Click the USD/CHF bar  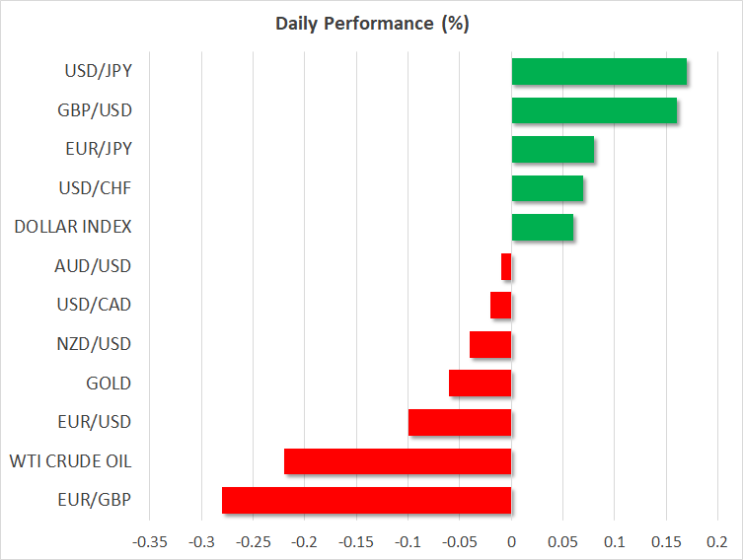pyautogui.click(x=548, y=188)
